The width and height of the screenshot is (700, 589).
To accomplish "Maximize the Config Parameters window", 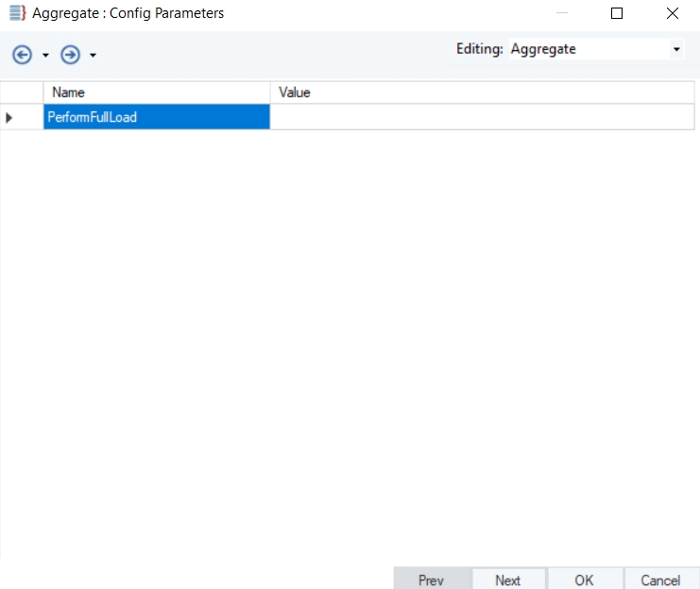I will click(x=617, y=13).
